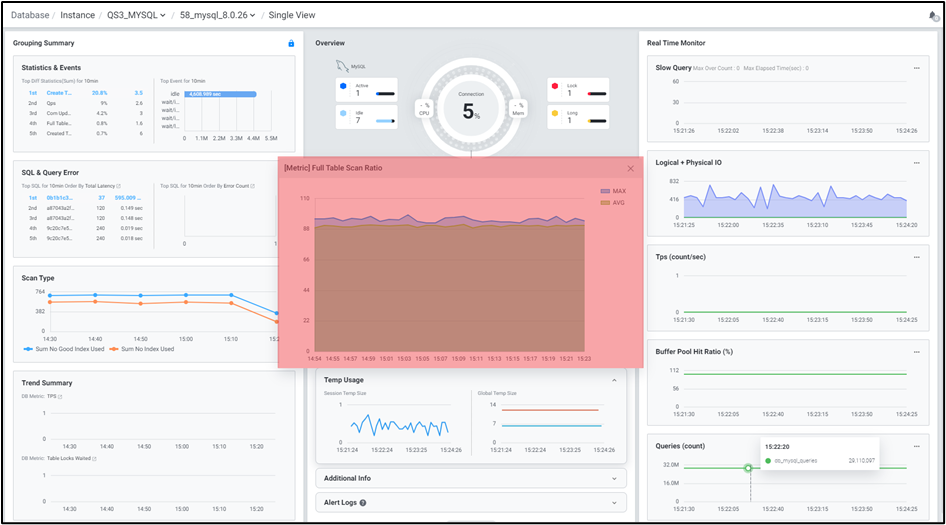Go to Instance in the breadcrumb
The height and width of the screenshot is (525, 946).
pos(77,16)
